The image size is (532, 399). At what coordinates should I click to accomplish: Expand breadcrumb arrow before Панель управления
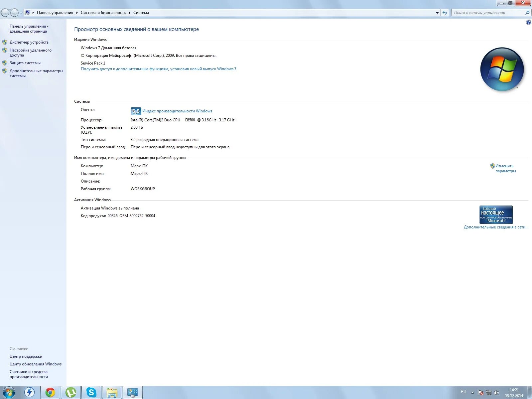click(x=33, y=13)
